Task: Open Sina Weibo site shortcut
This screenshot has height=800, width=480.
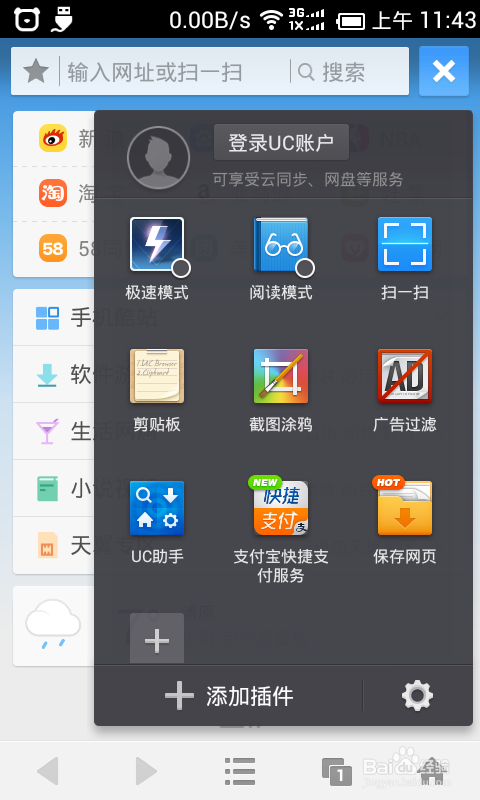Action: (x=53, y=138)
